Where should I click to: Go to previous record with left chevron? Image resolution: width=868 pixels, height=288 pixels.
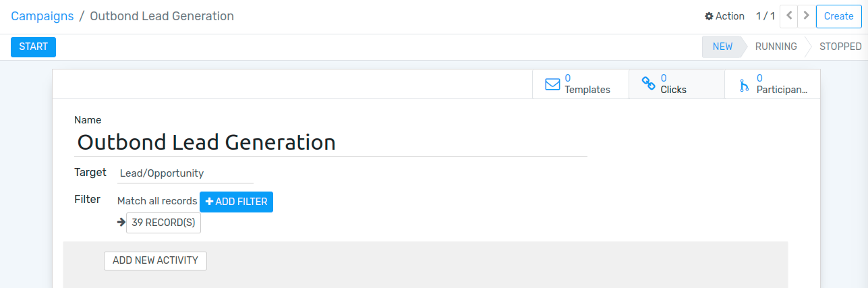(x=789, y=16)
